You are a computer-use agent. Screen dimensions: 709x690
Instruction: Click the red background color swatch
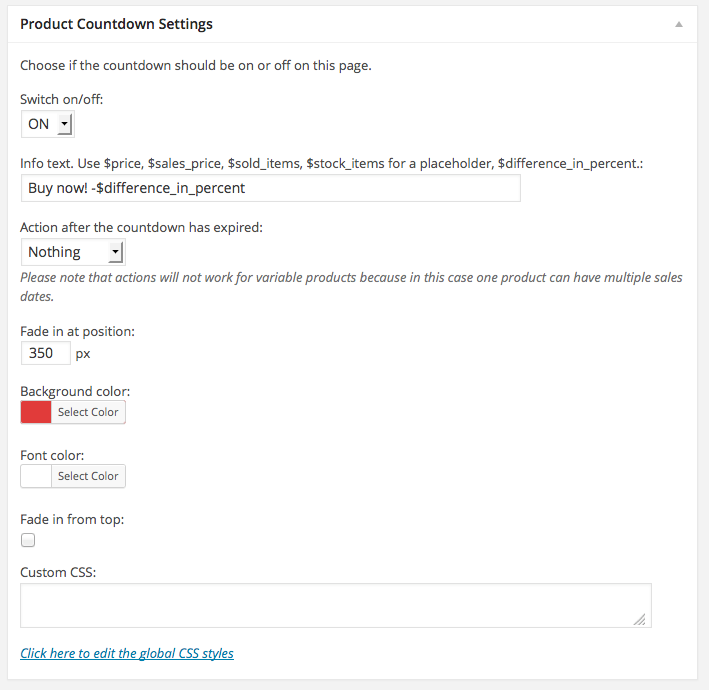pyautogui.click(x=36, y=412)
